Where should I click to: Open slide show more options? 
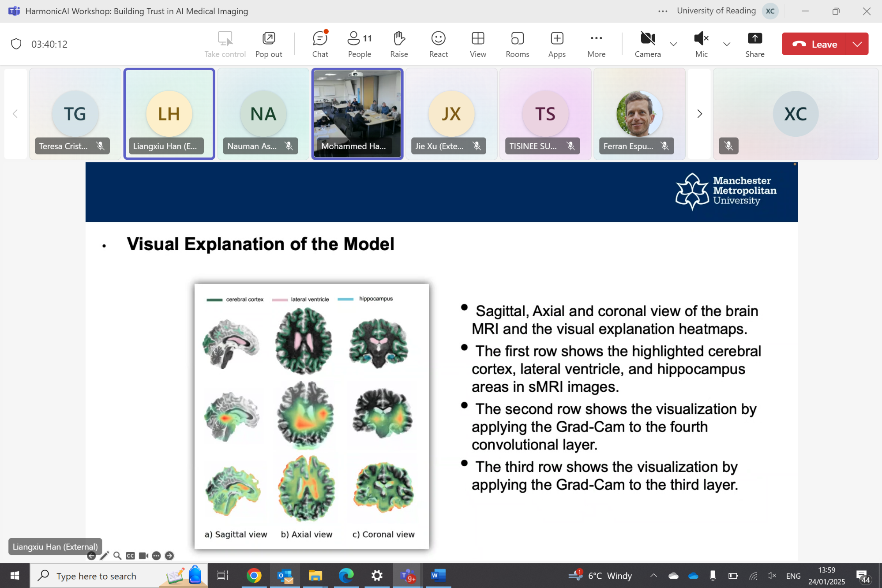(156, 556)
